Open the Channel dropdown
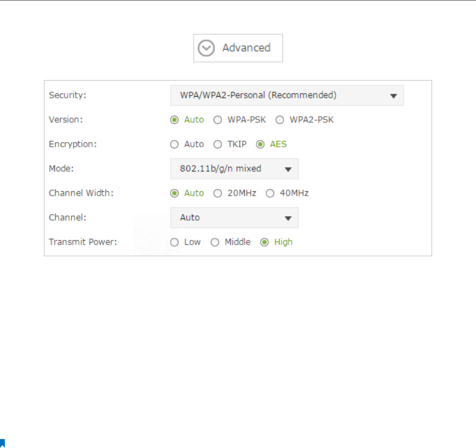Viewport: 476px width, 448px height. [234, 218]
